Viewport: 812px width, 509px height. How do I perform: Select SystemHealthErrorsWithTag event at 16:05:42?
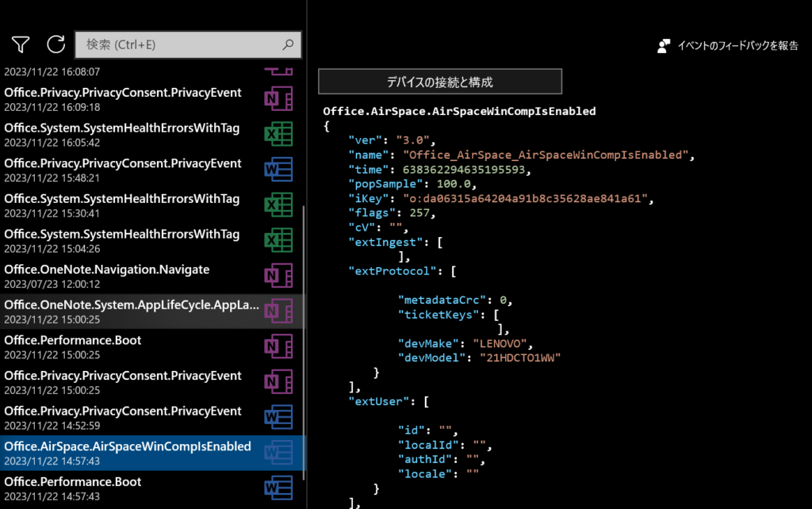tap(151, 134)
